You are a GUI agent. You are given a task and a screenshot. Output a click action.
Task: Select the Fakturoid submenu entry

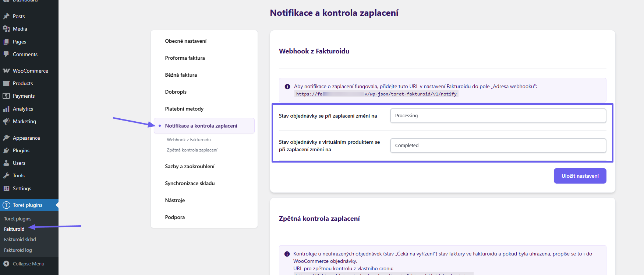(14, 229)
